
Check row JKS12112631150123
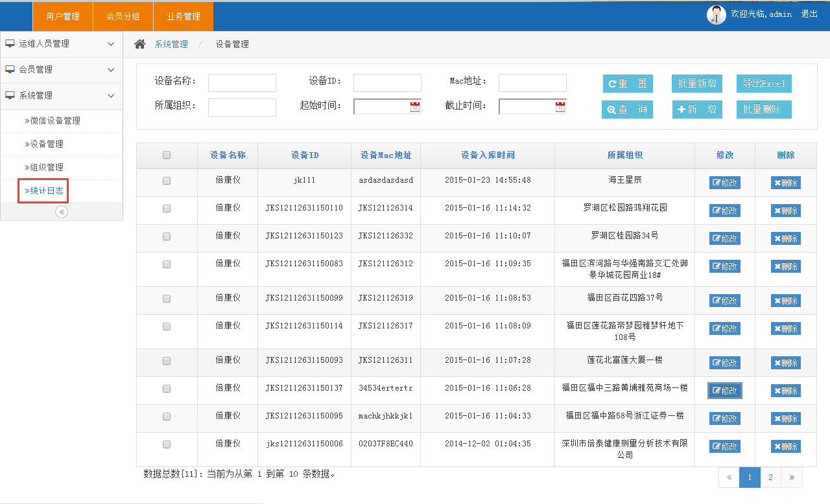[167, 236]
